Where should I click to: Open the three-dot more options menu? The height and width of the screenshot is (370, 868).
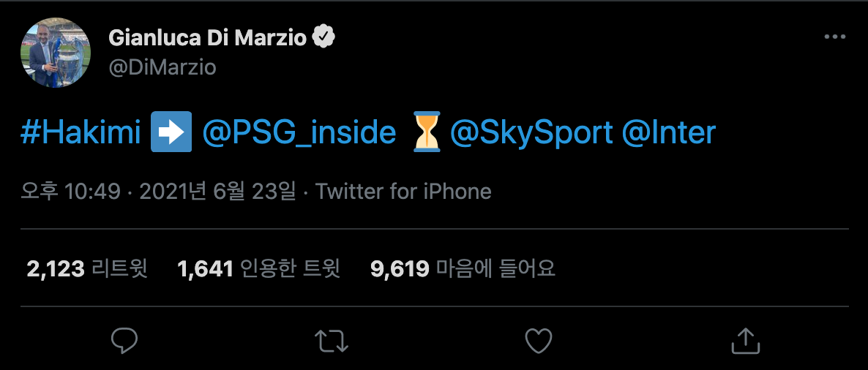tap(835, 37)
